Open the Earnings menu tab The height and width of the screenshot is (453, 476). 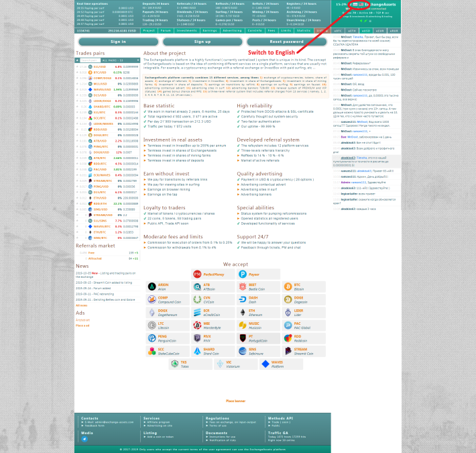click(210, 31)
